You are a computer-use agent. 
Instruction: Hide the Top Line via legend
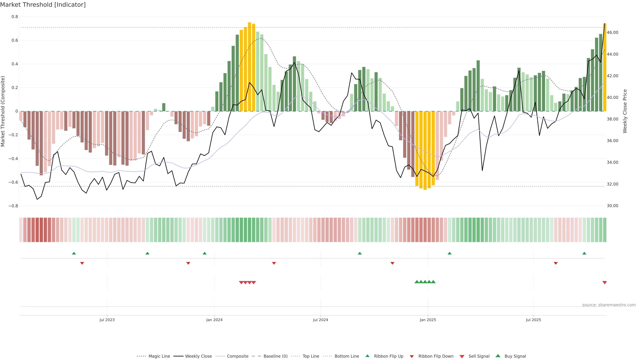311,356
